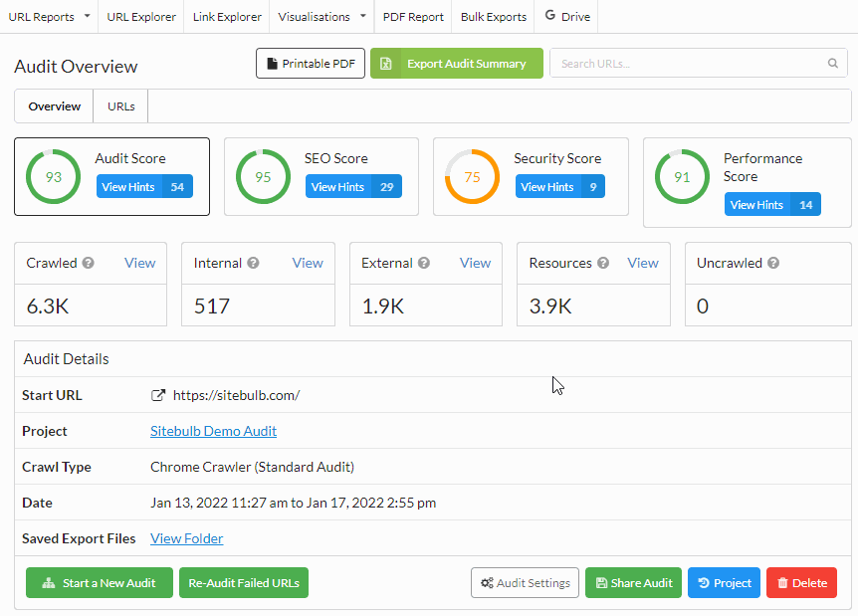Click the audit date range text
858x616 pixels.
(x=294, y=503)
